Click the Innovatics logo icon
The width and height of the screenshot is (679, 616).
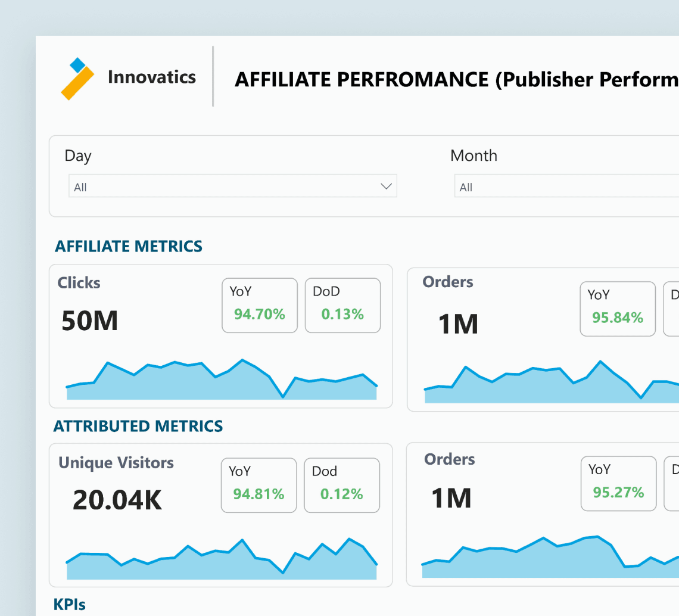click(x=77, y=79)
